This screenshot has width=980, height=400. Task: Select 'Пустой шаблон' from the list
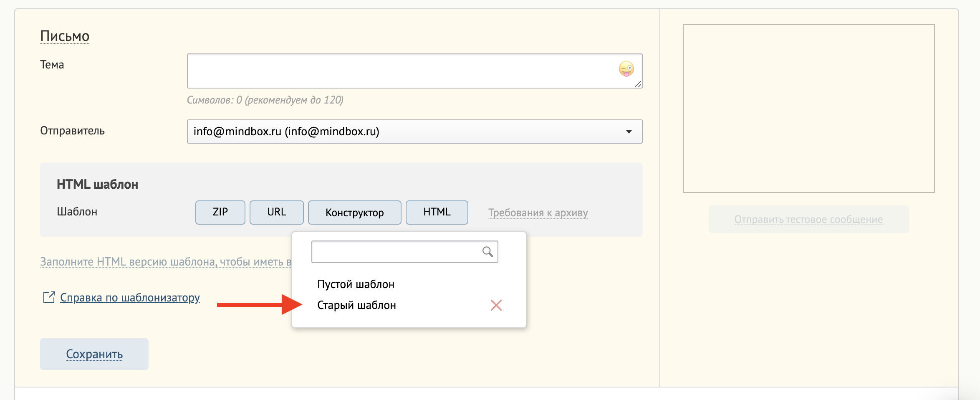356,284
